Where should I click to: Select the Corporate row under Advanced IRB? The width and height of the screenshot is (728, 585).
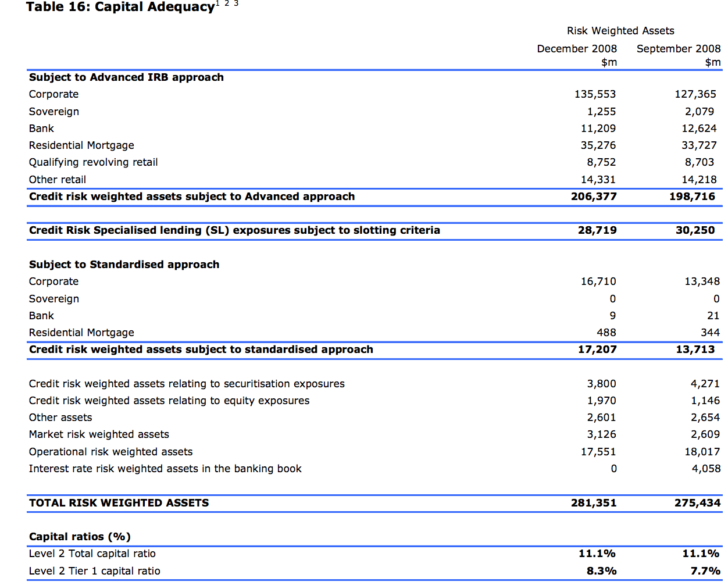pos(53,94)
